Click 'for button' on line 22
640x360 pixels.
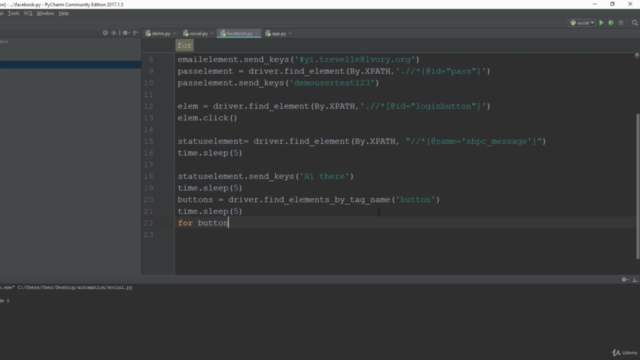point(203,223)
